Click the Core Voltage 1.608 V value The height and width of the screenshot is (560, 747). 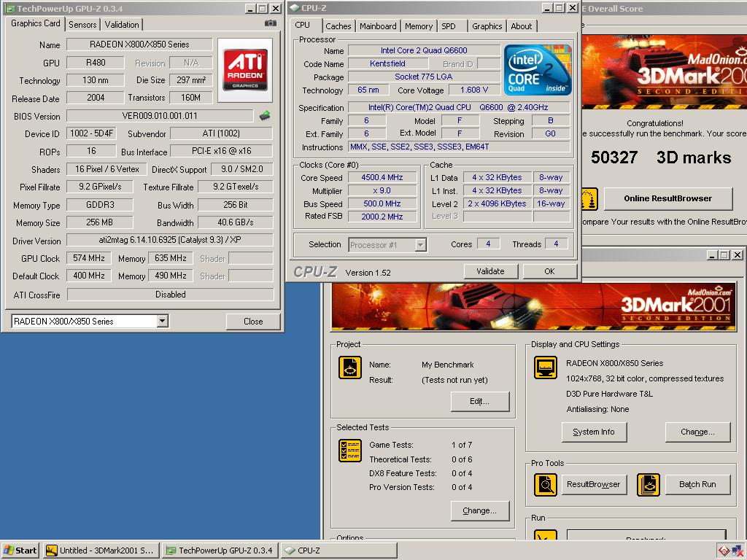point(474,90)
